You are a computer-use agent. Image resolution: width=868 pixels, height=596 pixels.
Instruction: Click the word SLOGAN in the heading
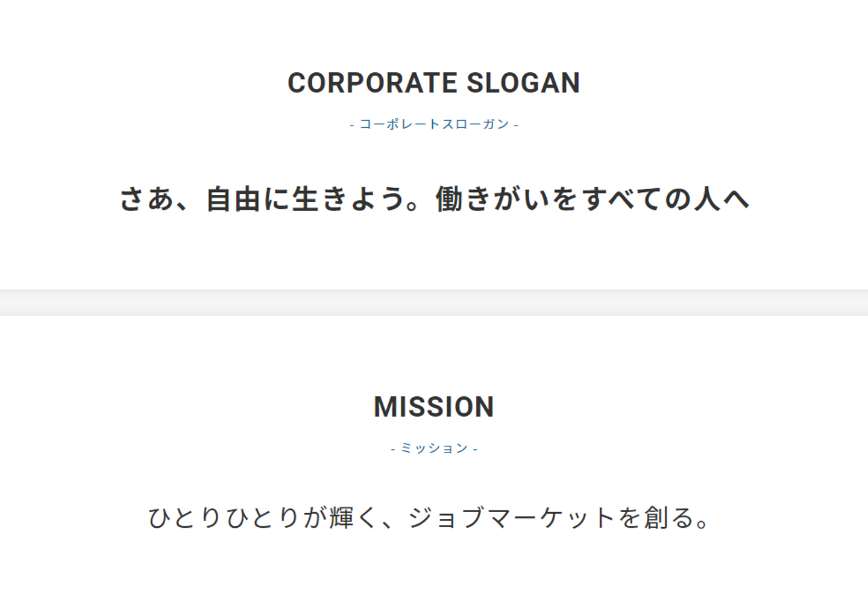[523, 83]
